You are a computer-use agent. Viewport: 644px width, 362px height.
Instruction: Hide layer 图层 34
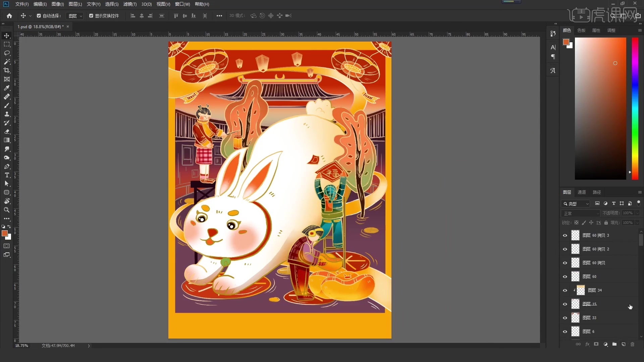tap(565, 291)
